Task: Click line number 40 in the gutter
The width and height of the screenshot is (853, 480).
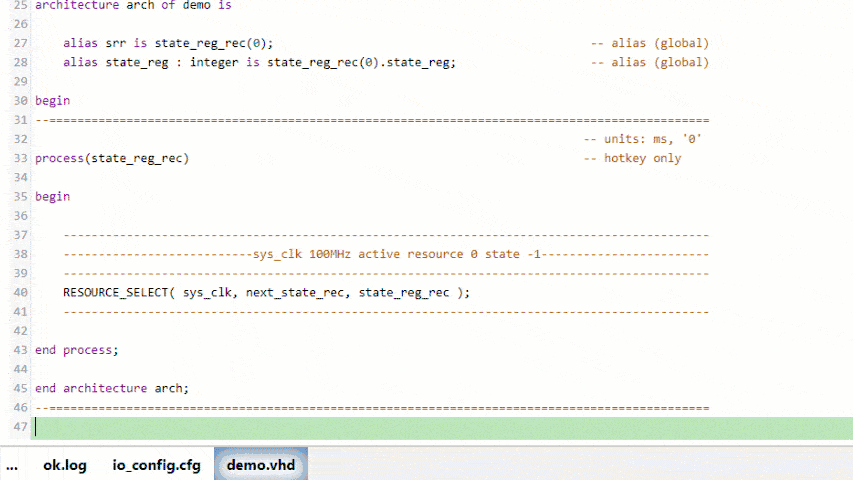Action: 21,292
